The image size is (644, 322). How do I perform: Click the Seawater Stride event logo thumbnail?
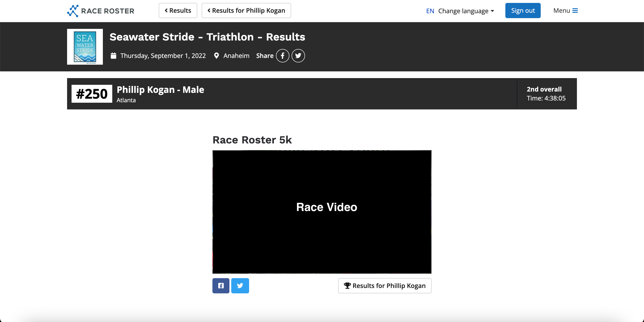click(x=85, y=47)
